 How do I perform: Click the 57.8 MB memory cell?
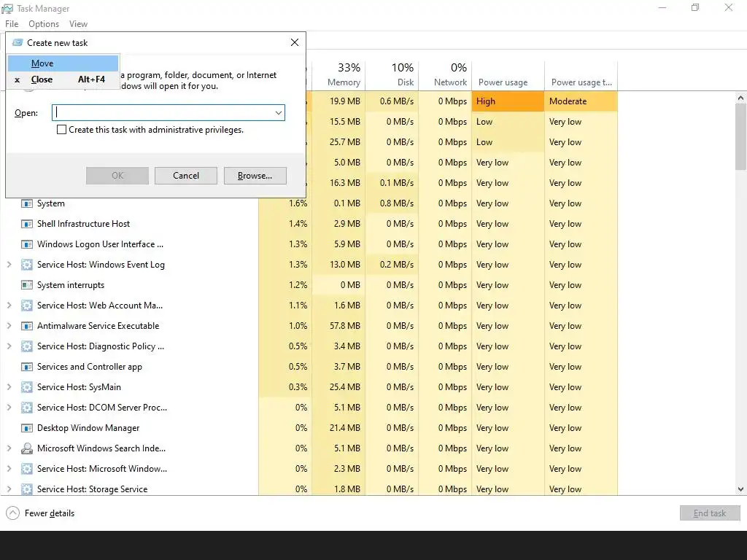tap(338, 326)
